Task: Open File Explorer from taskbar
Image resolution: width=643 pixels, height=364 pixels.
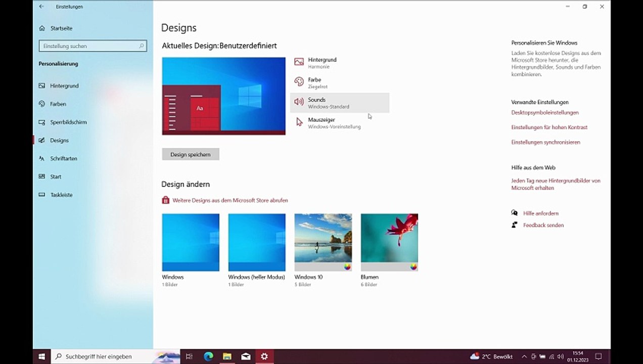Action: click(x=227, y=356)
